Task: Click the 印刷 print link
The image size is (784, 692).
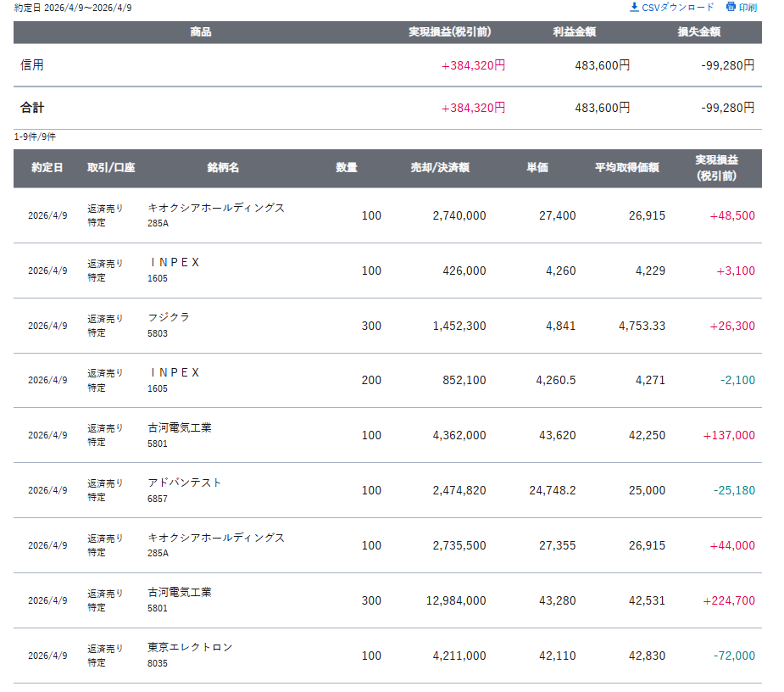Action: (748, 8)
